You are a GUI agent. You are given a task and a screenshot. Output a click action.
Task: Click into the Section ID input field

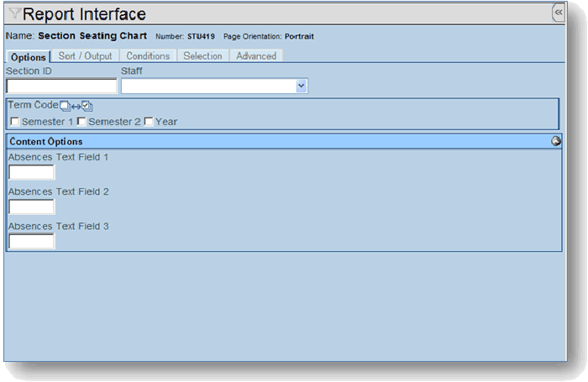pyautogui.click(x=61, y=86)
